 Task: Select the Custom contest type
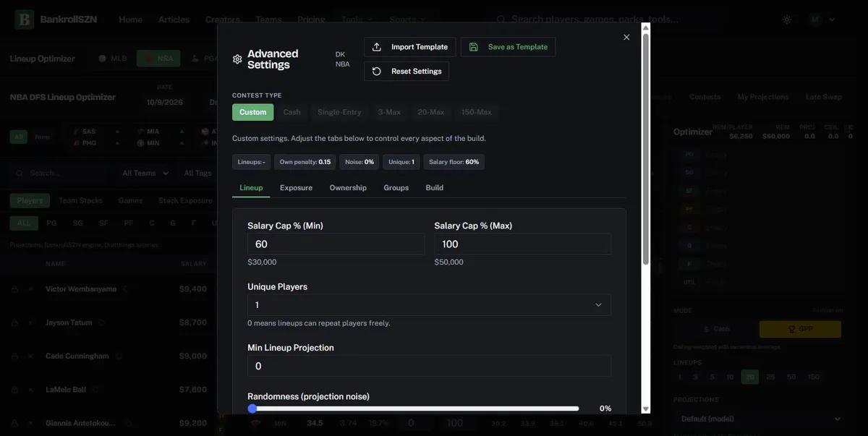pyautogui.click(x=253, y=112)
